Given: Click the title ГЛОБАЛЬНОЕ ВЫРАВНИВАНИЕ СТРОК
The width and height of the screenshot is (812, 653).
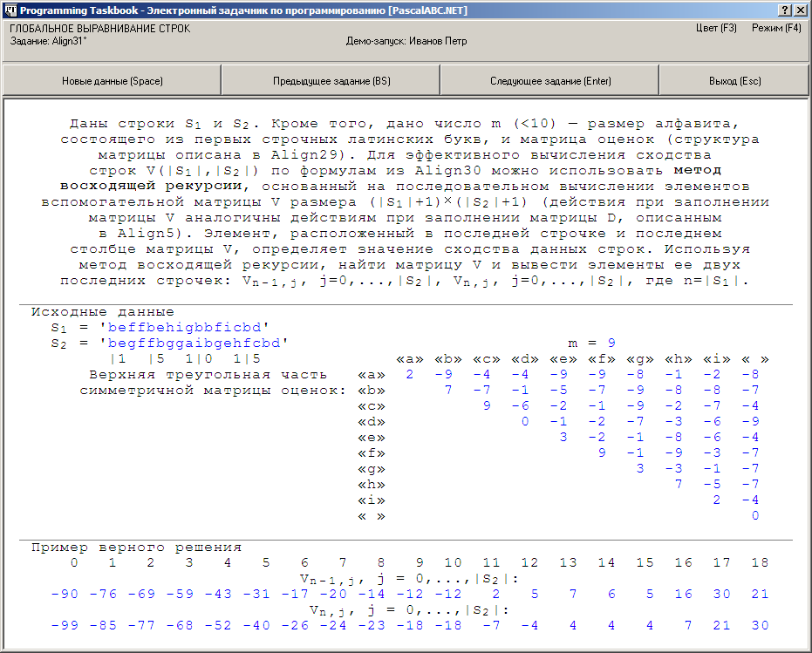Looking at the screenshot, I should pos(100,29).
